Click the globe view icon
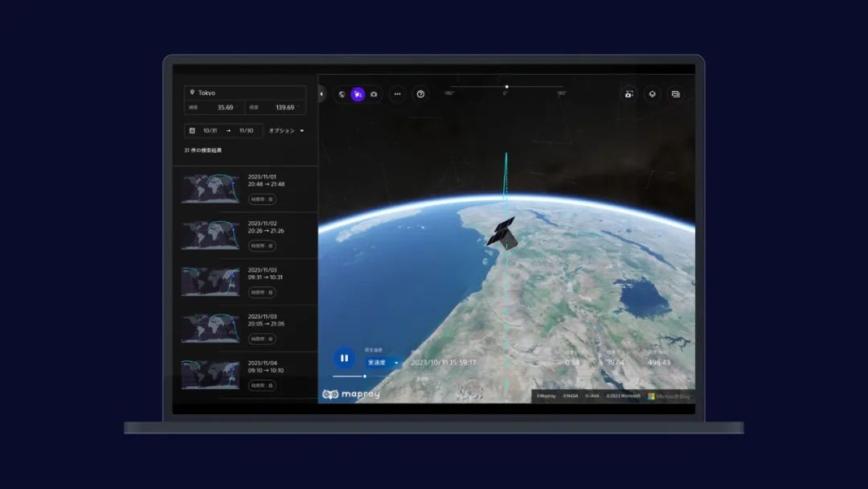Viewport: 868px width, 489px height. click(342, 94)
